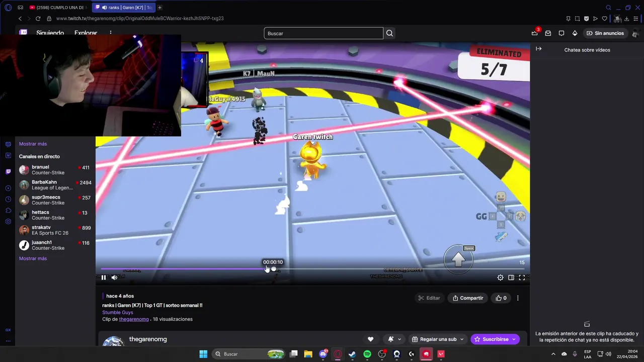Click the Sin anuncios button
The height and width of the screenshot is (362, 644).
(605, 33)
